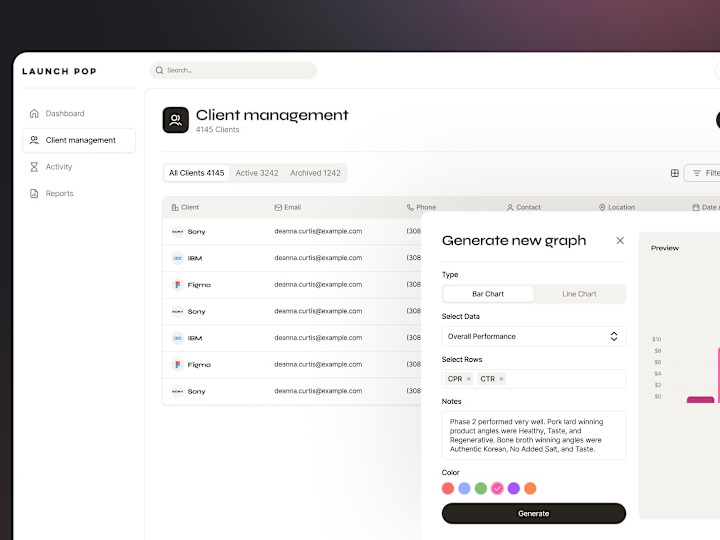Select Line Chart type
The width and height of the screenshot is (720, 540).
click(579, 294)
